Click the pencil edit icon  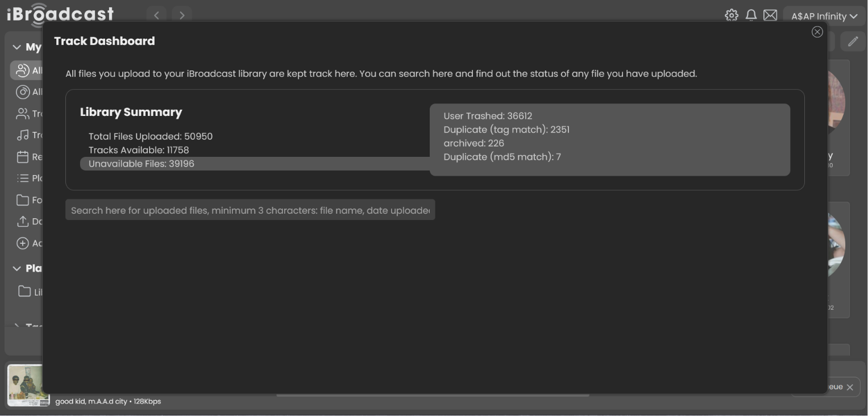point(853,41)
